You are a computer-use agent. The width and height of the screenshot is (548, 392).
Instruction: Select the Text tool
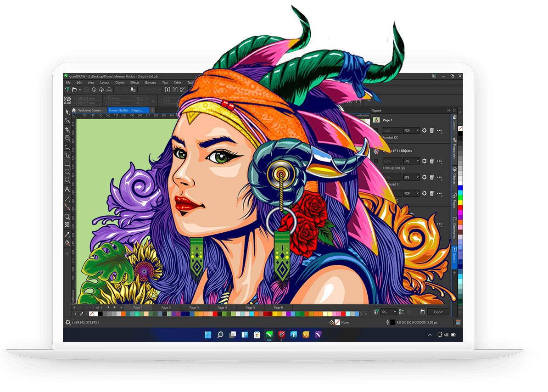(67, 190)
